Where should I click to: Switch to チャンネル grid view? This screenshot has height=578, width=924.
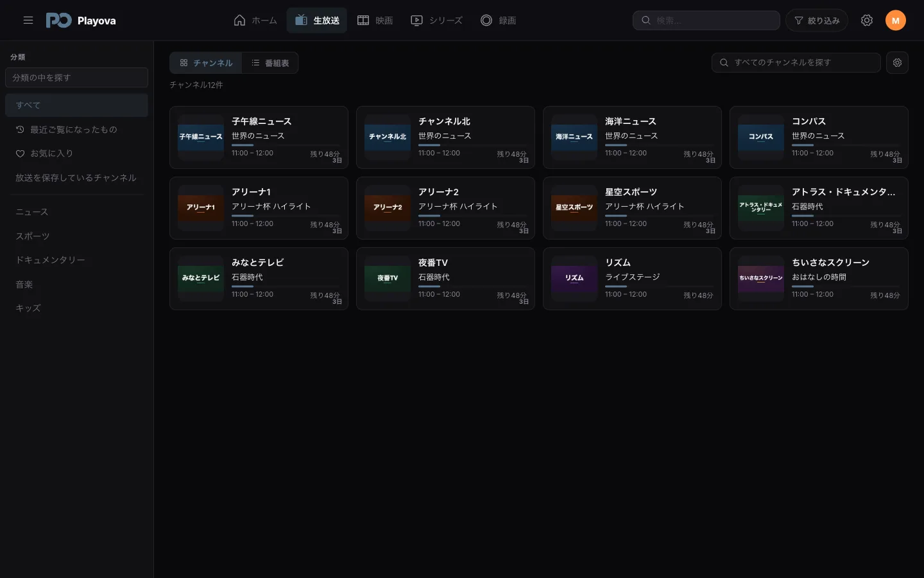[206, 63]
